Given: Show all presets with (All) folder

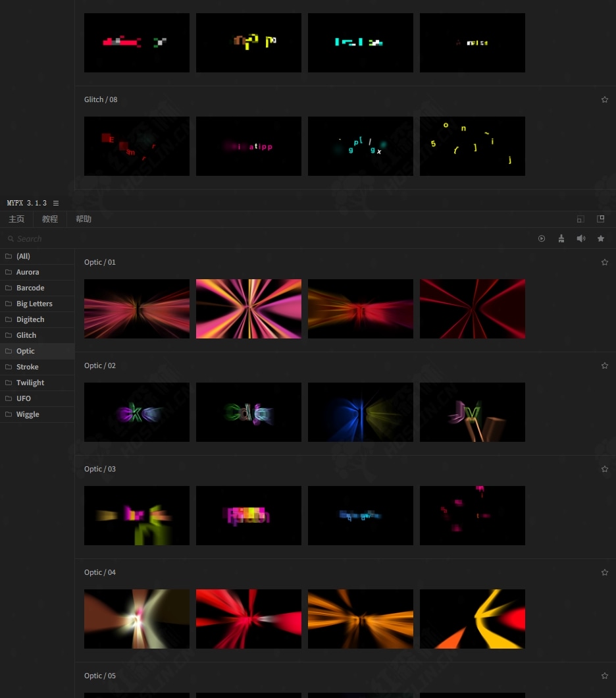Looking at the screenshot, I should pyautogui.click(x=23, y=256).
